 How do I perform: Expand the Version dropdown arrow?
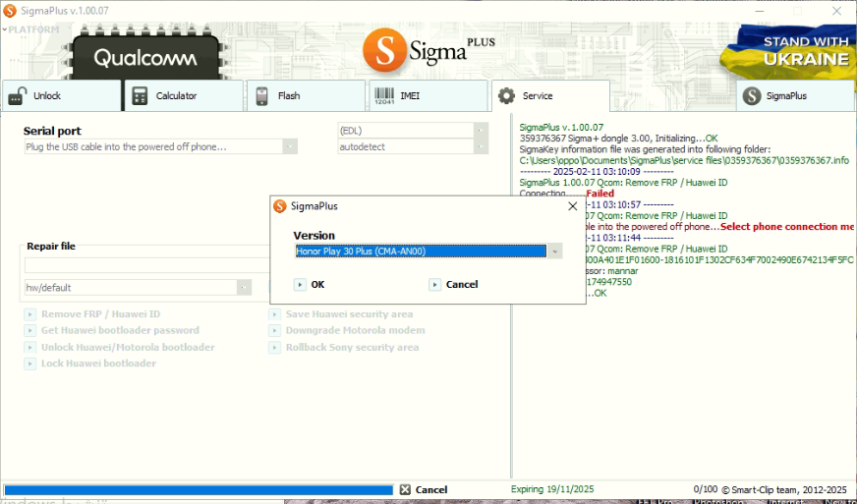554,252
